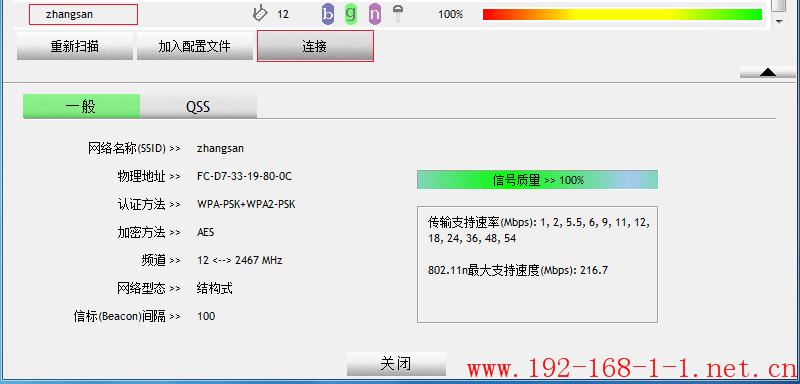Click the 网络型态 label
Image resolution: width=800 pixels, height=384 pixels.
(148, 289)
